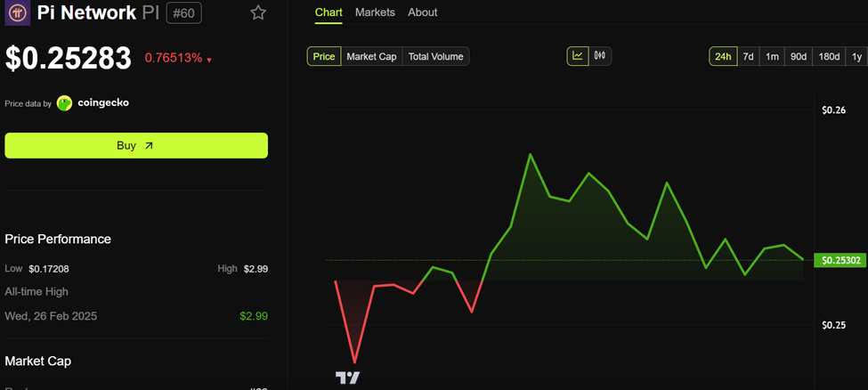Viewport: 868px width, 390px height.
Task: Select the Price data toggle
Action: (x=324, y=56)
